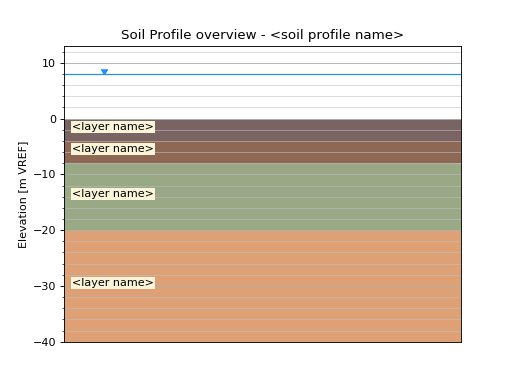The width and height of the screenshot is (512, 384).
Task: Click the layer name label in green layer
Action: pos(113,194)
